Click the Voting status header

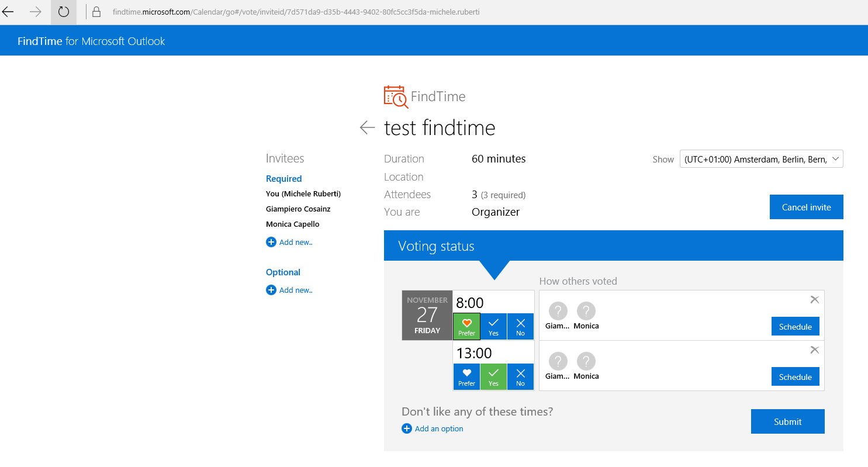pyautogui.click(x=613, y=245)
